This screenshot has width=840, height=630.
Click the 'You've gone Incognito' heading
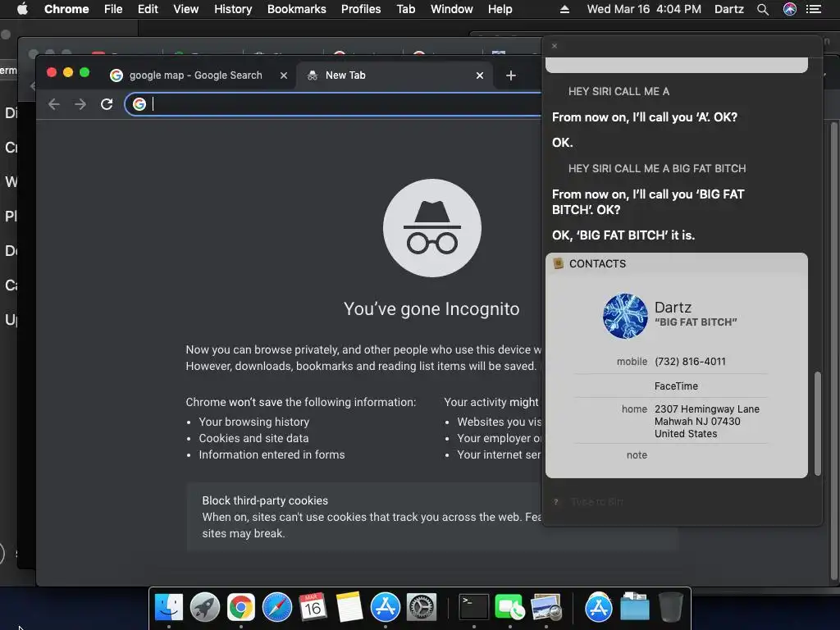tap(431, 309)
